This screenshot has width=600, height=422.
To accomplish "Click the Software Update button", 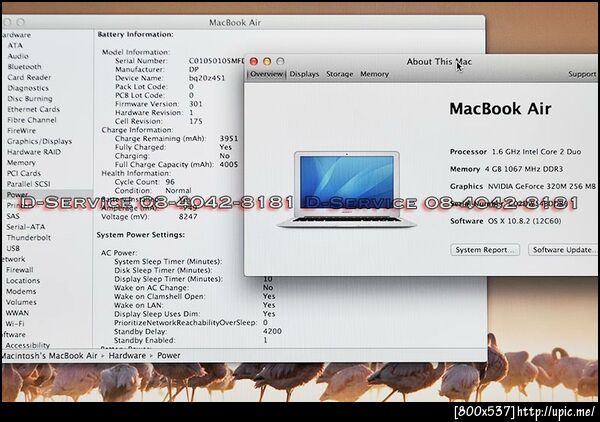I will tap(563, 250).
